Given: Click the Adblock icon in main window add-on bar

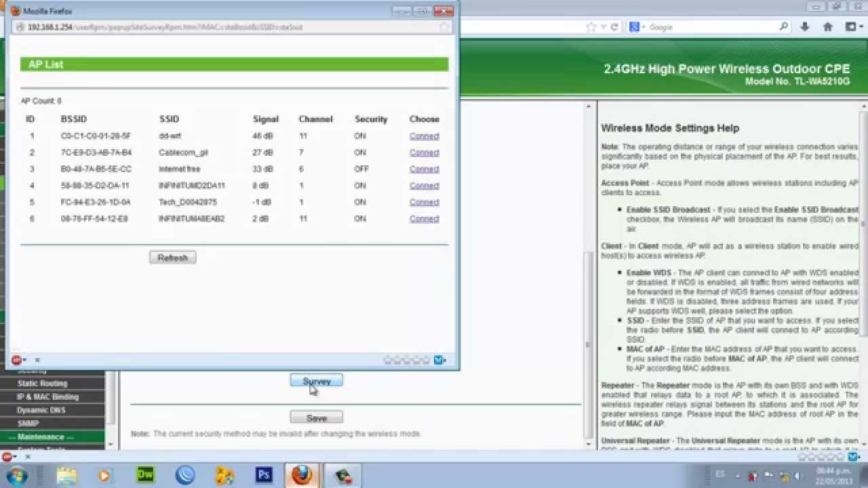Looking at the screenshot, I should pos(7,457).
